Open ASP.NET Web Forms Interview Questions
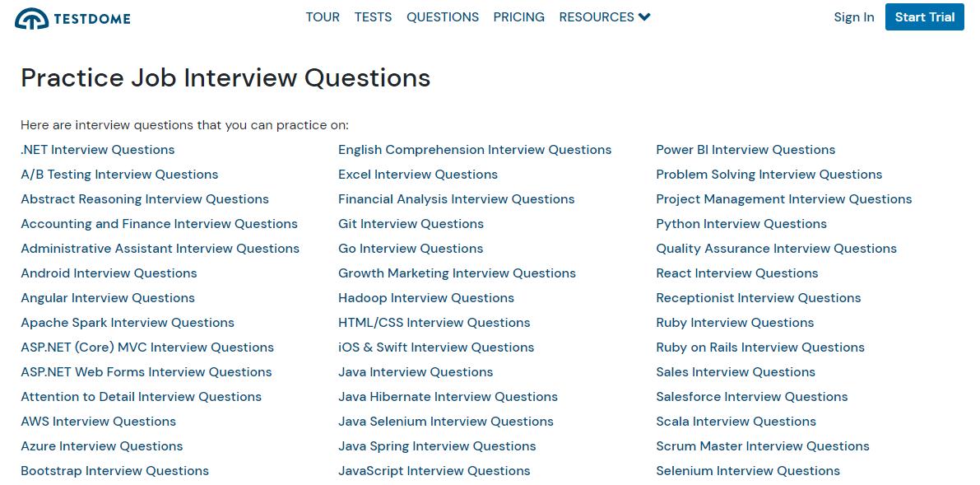This screenshot has width=980, height=485. point(146,371)
